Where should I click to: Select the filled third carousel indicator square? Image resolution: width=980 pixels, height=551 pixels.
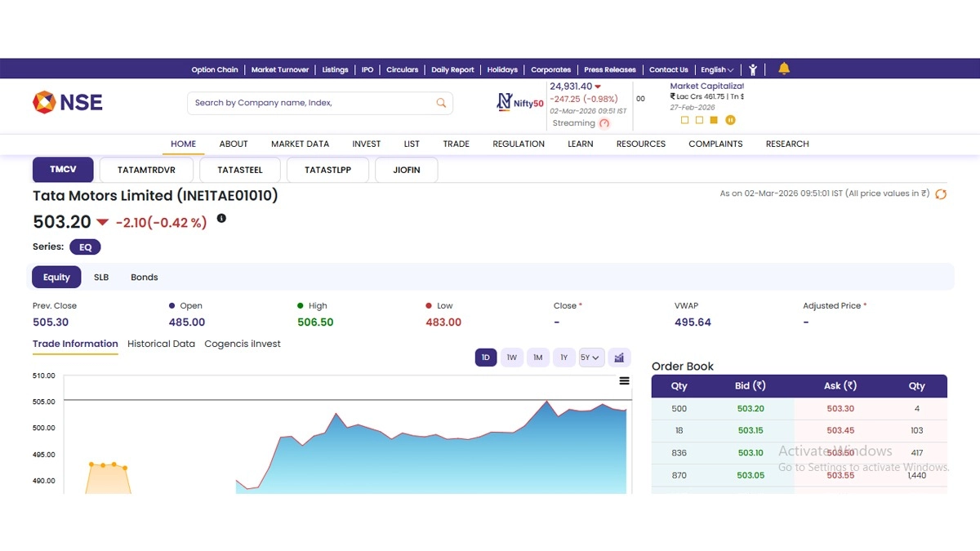(714, 120)
